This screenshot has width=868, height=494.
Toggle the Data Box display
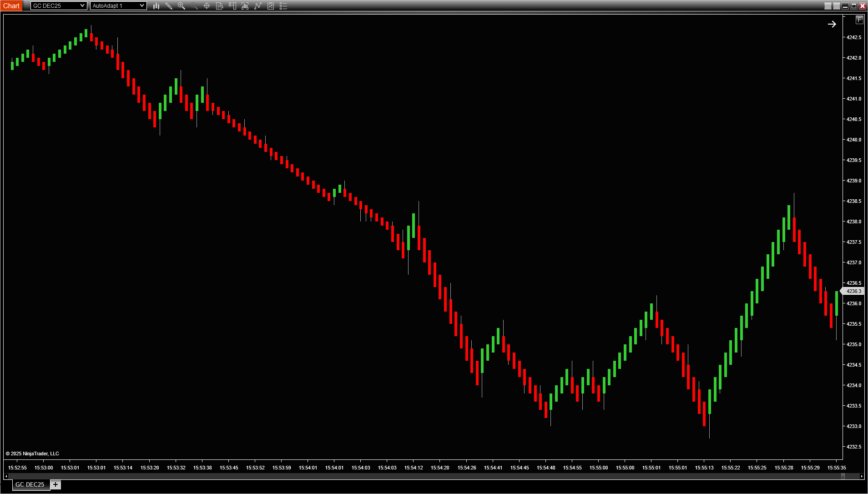click(x=219, y=6)
